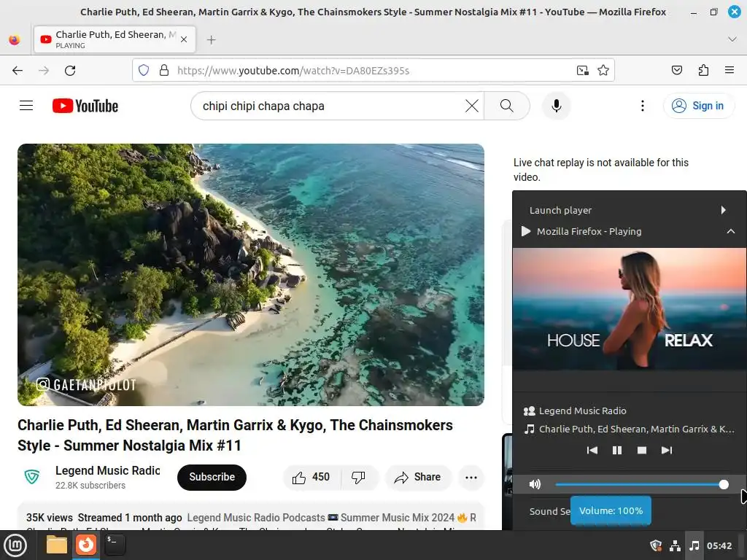Clear the YouTube search text

coord(472,106)
